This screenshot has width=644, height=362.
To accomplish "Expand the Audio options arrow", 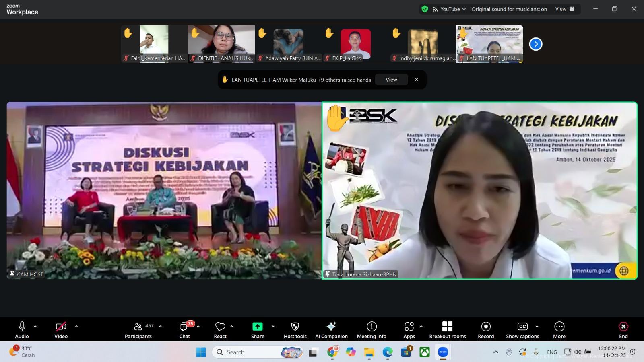I will click(35, 327).
